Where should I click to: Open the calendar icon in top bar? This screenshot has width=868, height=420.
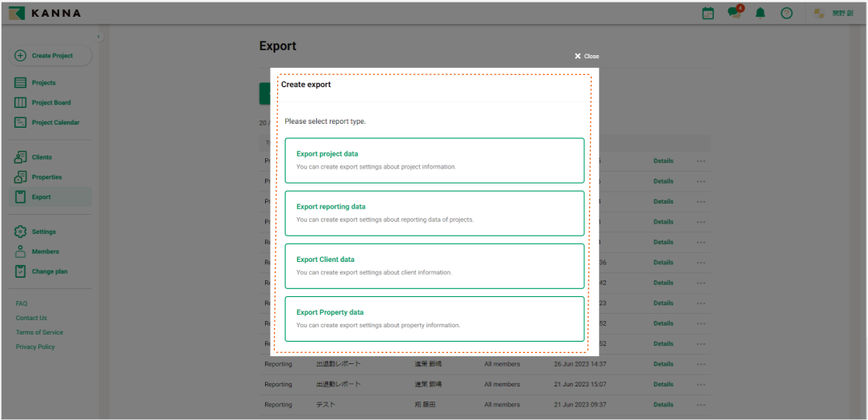707,14
